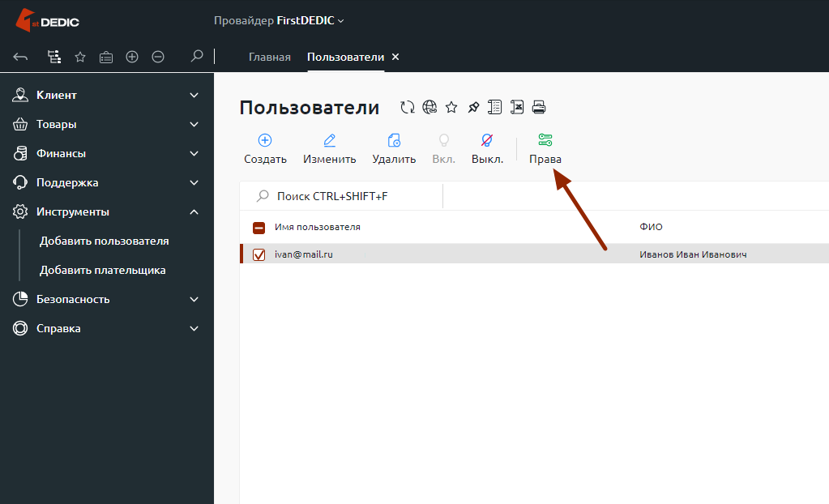Click the Вкл. lightbulb button
Image resolution: width=829 pixels, height=504 pixels.
click(443, 149)
